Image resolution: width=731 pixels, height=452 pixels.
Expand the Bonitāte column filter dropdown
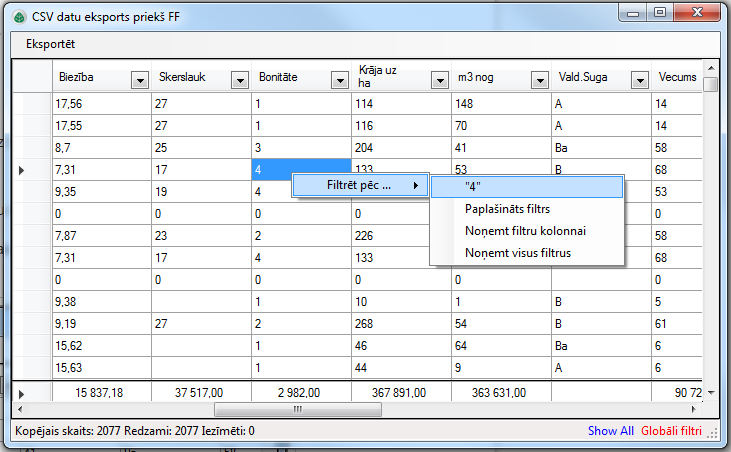pos(340,79)
